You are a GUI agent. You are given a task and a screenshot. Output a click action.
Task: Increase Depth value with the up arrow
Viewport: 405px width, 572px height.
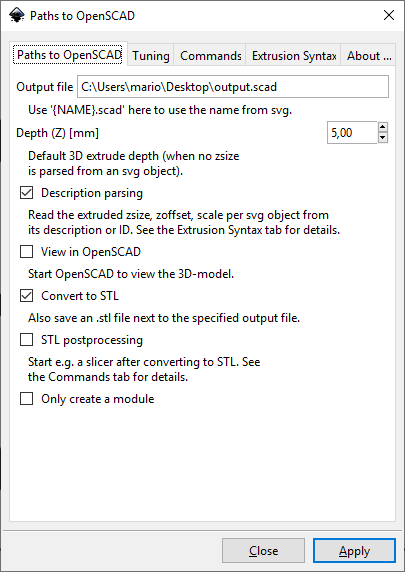382,127
